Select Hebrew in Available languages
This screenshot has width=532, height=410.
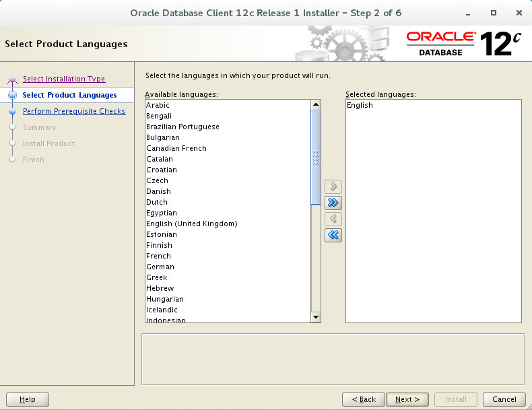pyautogui.click(x=228, y=288)
